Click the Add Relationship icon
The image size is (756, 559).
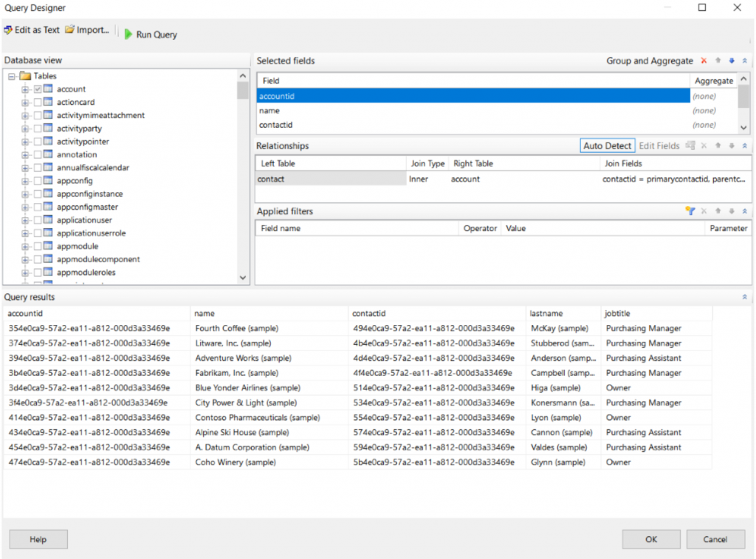(690, 145)
